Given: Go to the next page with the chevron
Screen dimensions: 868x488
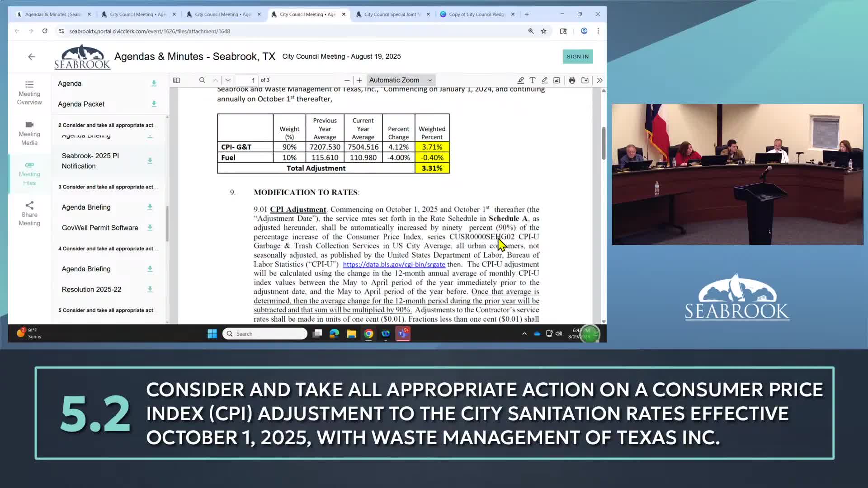Looking at the screenshot, I should [x=228, y=80].
